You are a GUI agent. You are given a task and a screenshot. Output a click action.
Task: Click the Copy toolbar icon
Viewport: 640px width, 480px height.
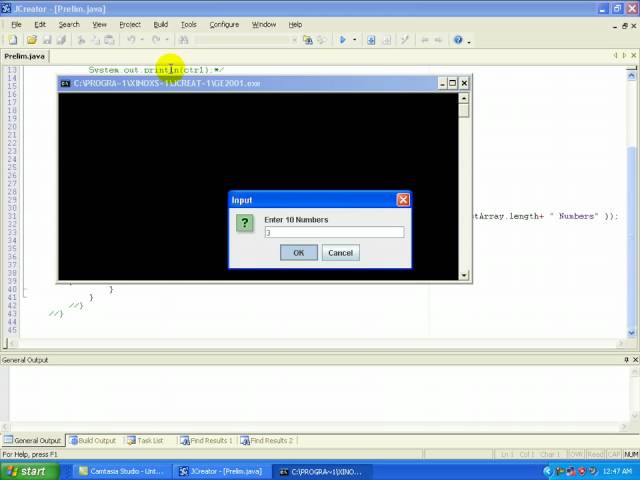pyautogui.click(x=96, y=40)
